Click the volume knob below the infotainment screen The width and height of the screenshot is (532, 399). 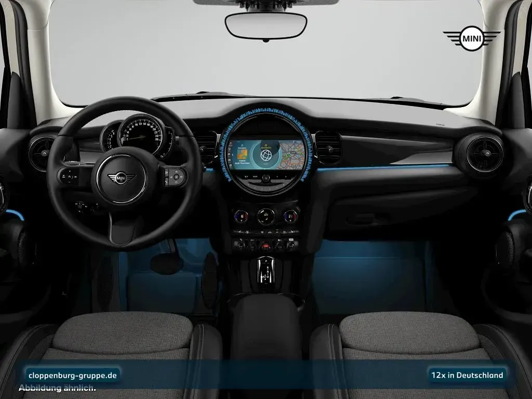click(265, 178)
